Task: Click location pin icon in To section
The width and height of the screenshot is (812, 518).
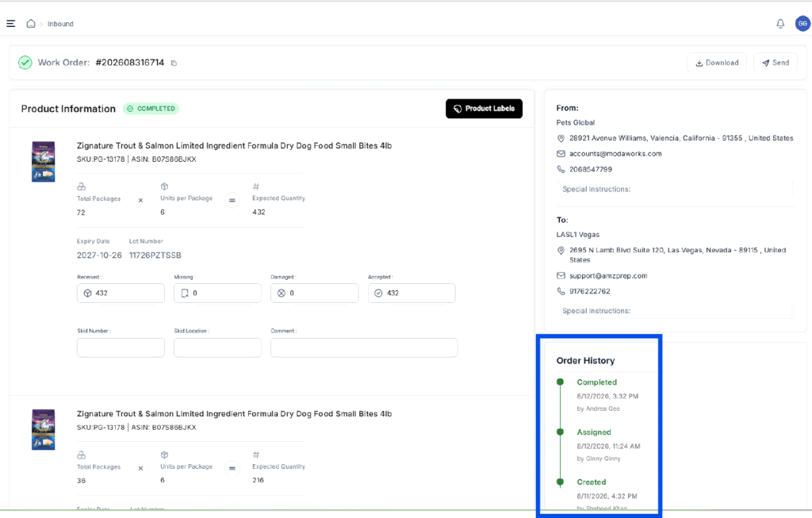Action: 561,250
